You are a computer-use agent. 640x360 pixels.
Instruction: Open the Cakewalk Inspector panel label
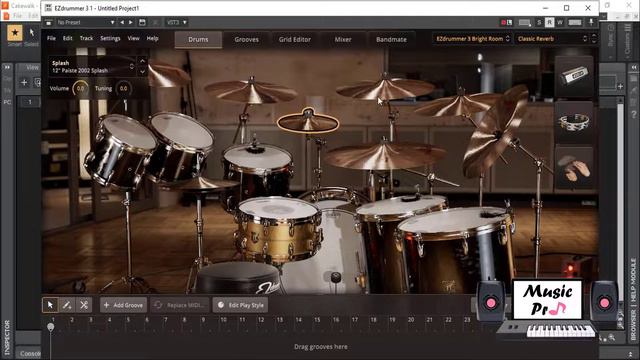coord(7,337)
